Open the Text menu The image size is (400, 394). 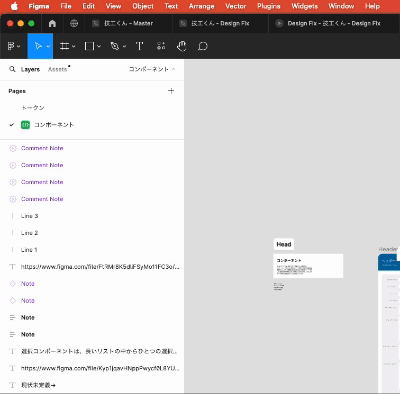coord(171,6)
